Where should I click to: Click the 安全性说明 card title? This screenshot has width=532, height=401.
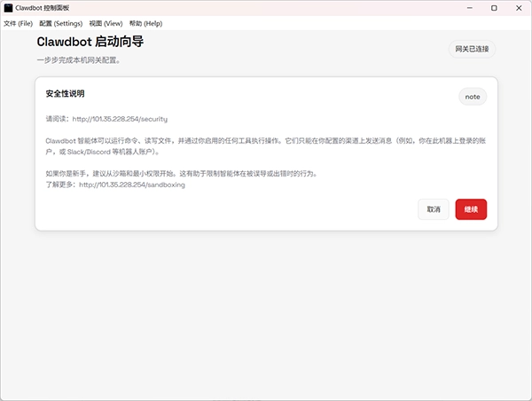(66, 94)
